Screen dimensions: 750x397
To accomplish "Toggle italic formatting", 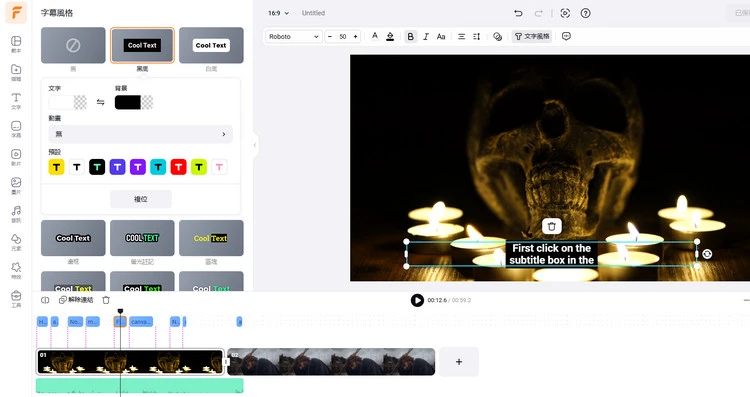I will (x=426, y=36).
